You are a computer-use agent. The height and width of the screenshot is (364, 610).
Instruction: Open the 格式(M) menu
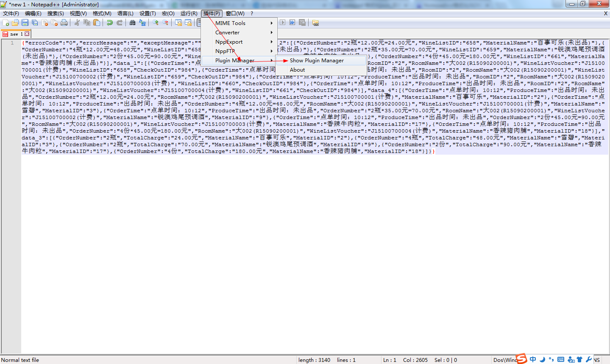(x=102, y=14)
